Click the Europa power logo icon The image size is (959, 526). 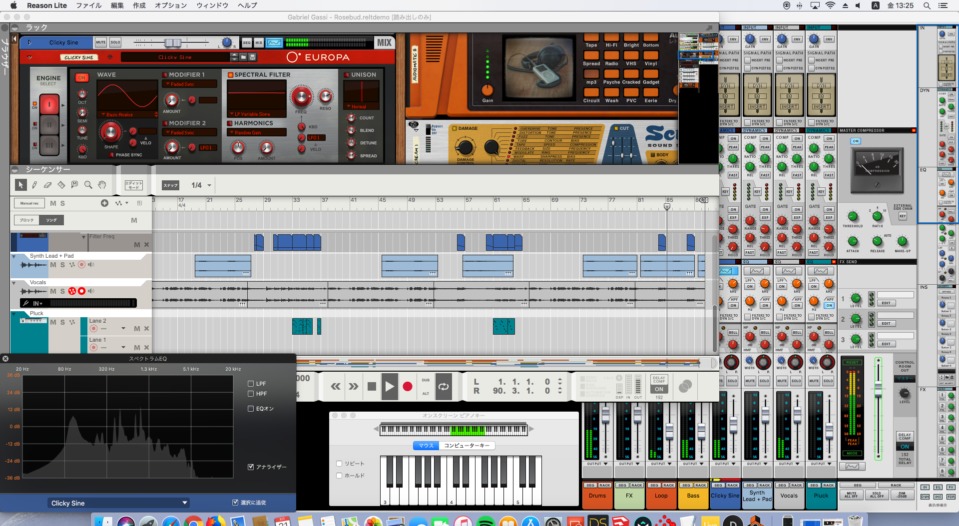(293, 57)
